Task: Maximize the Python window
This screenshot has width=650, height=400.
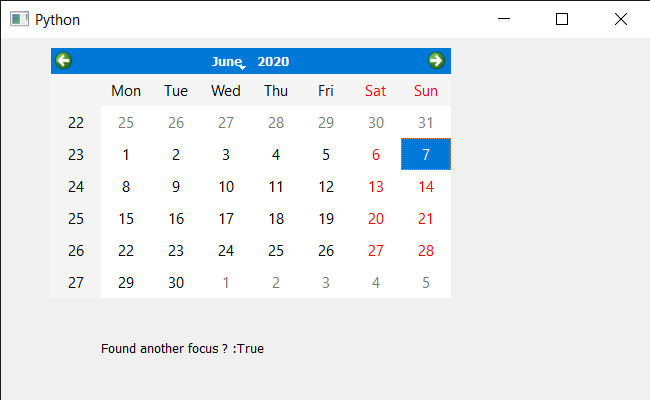Action: tap(562, 19)
